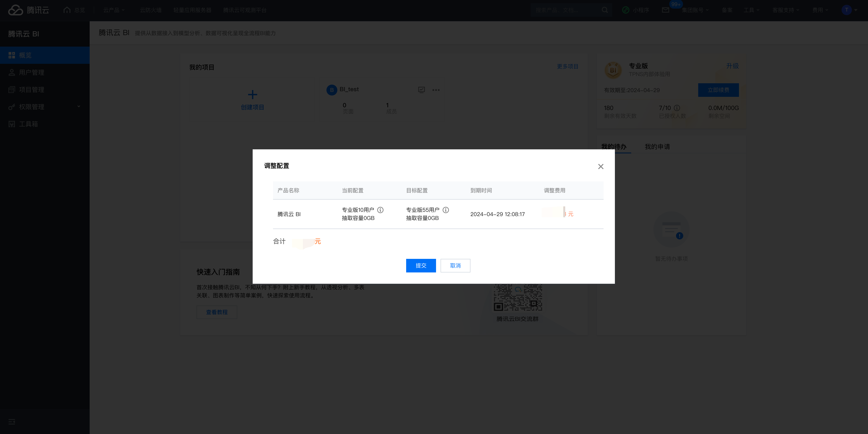The width and height of the screenshot is (868, 434).
Task: Open mail notifications envelope icon
Action: pyautogui.click(x=665, y=10)
